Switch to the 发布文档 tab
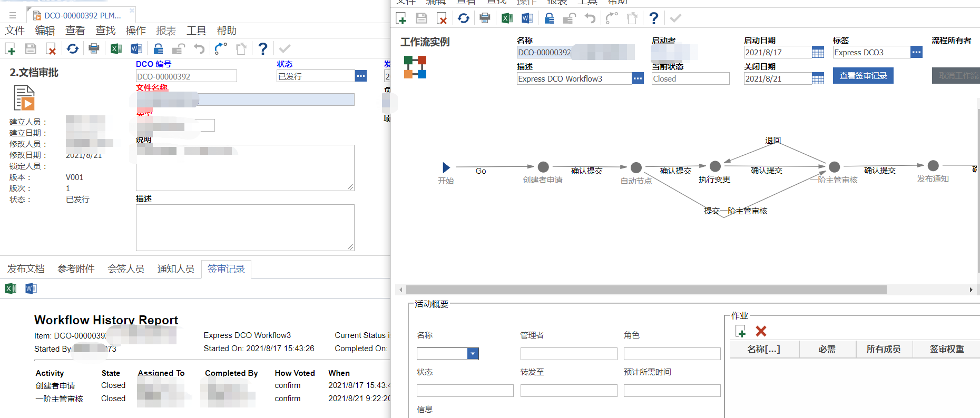The width and height of the screenshot is (980, 418). 26,269
